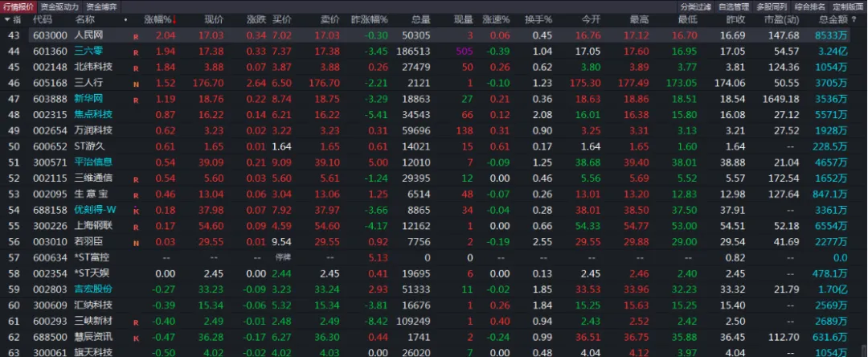Click the 定制版面 button
The width and height of the screenshot is (868, 357).
[x=848, y=6]
